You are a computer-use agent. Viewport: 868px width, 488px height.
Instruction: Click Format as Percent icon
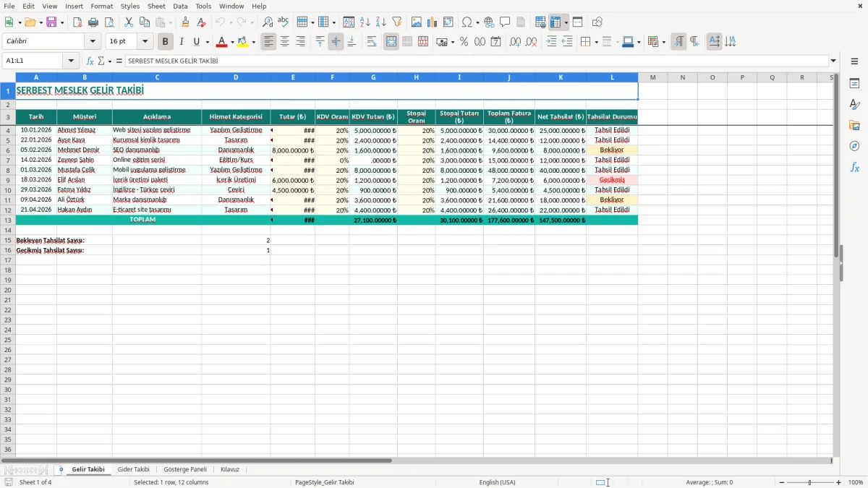click(464, 42)
